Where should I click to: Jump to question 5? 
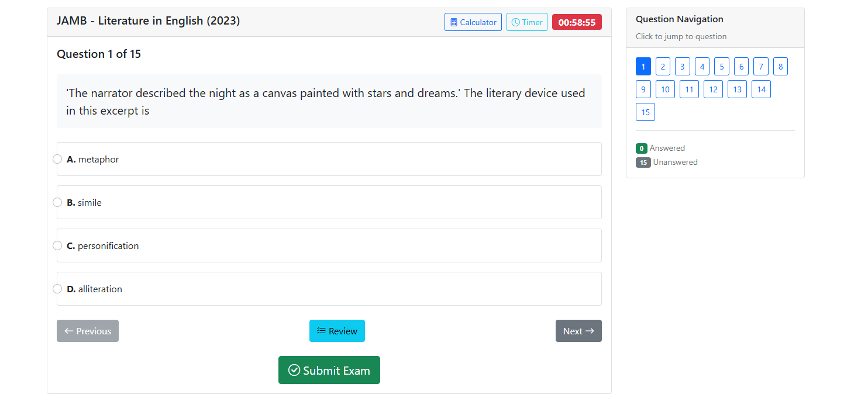click(722, 67)
